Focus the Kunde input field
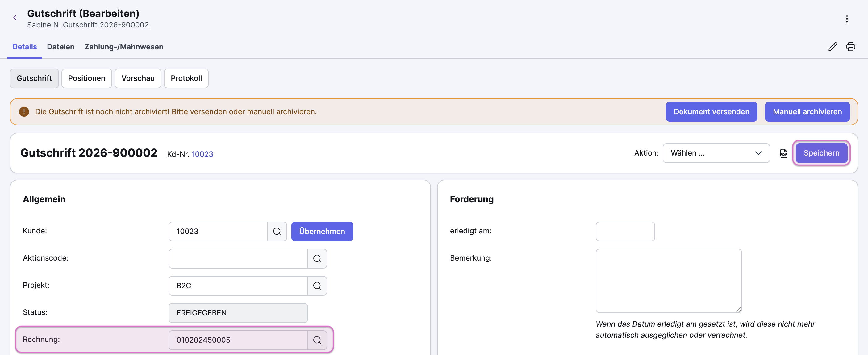 pyautogui.click(x=218, y=231)
